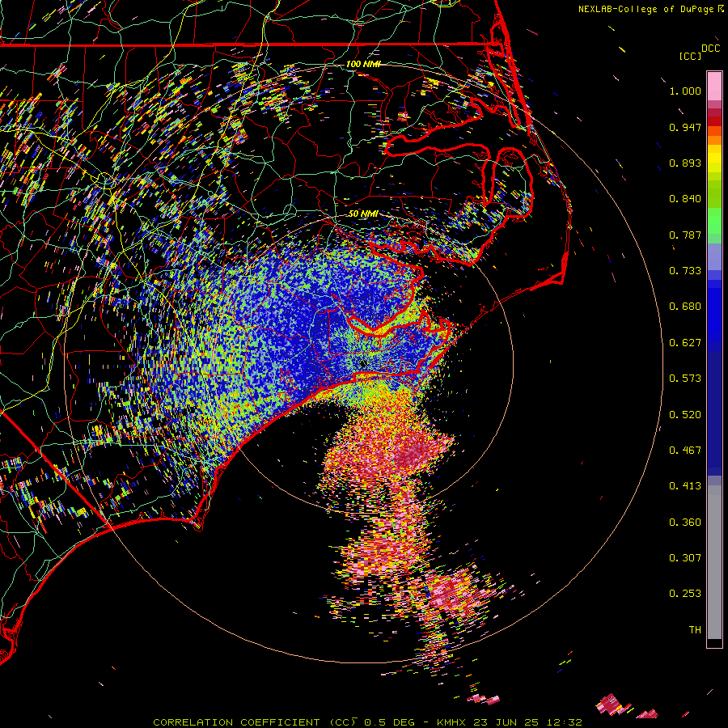The width and height of the screenshot is (728, 728).
Task: Pick the dark red segment of the color bar
Action: tap(714, 121)
